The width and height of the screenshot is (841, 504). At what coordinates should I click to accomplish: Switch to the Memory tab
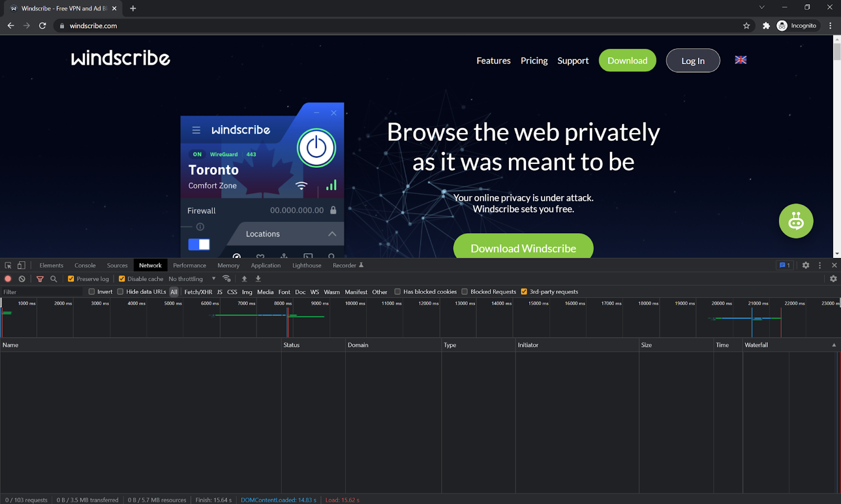coord(228,265)
